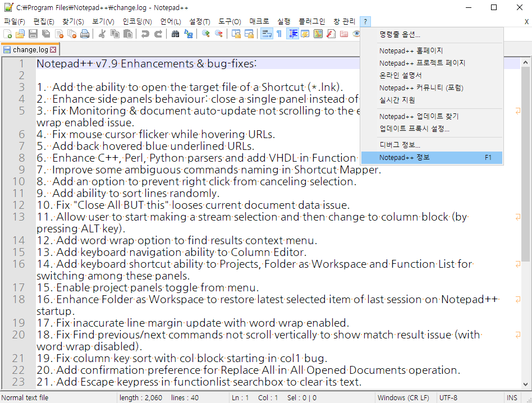This screenshot has width=532, height=403.
Task: Create a new document from the toolbar
Action: pyautogui.click(x=7, y=34)
